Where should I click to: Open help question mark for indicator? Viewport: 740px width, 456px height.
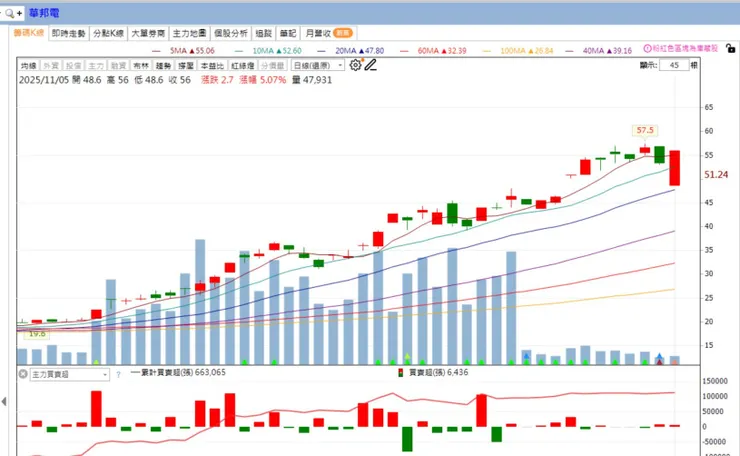118,374
